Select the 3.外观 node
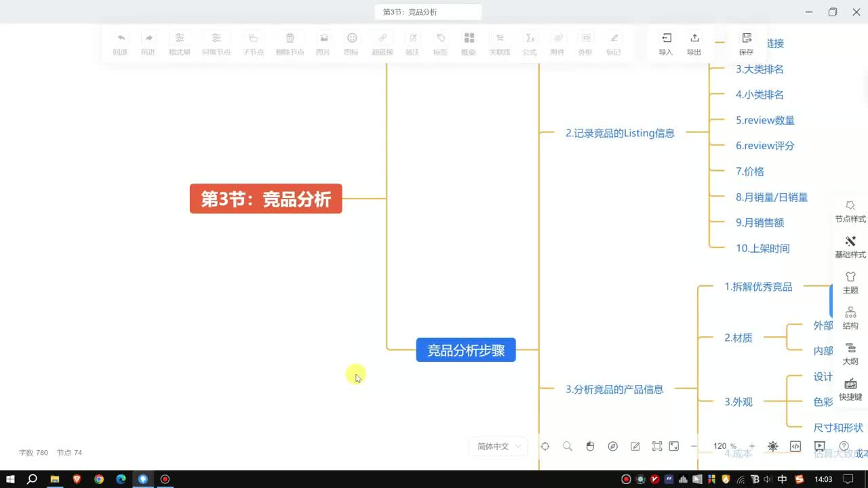868x488 pixels. pyautogui.click(x=738, y=402)
